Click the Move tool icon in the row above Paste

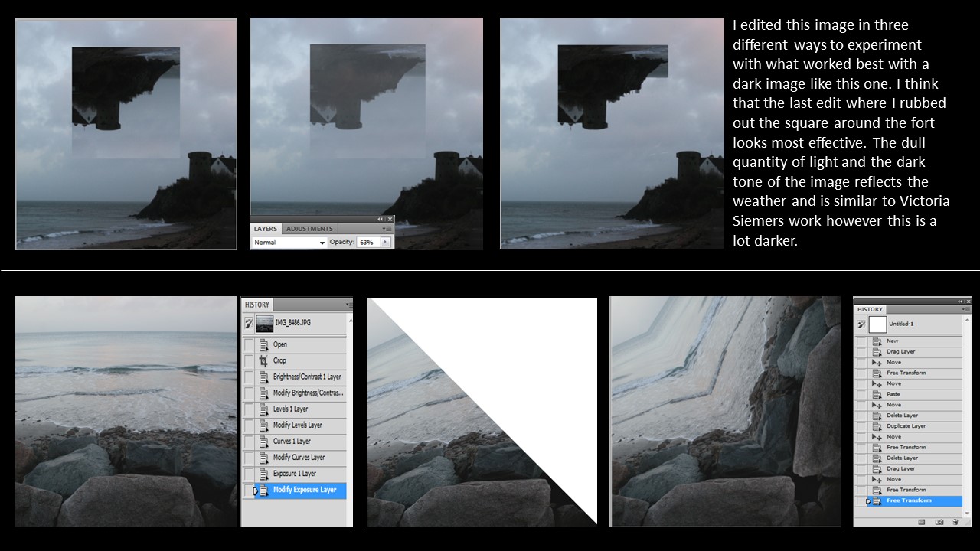[877, 383]
